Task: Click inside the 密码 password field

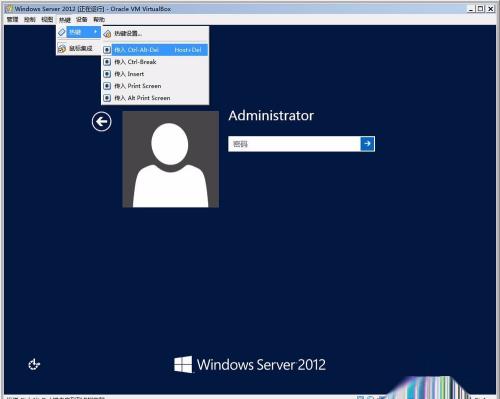Action: (294, 144)
